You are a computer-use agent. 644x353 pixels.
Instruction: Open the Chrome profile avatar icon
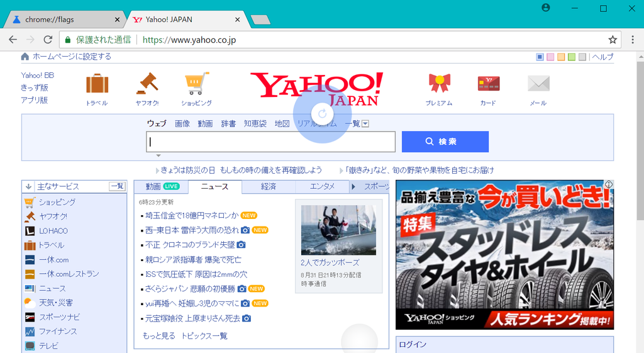coord(545,8)
